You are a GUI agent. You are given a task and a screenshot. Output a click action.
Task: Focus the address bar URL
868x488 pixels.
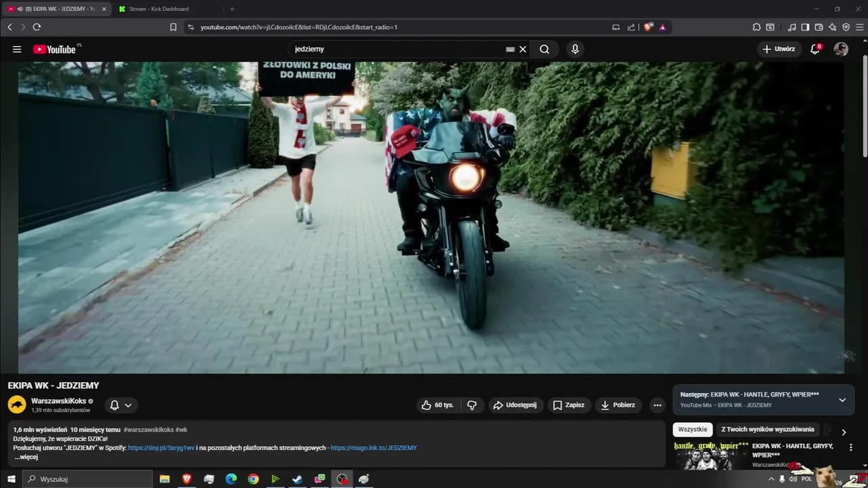tap(299, 27)
